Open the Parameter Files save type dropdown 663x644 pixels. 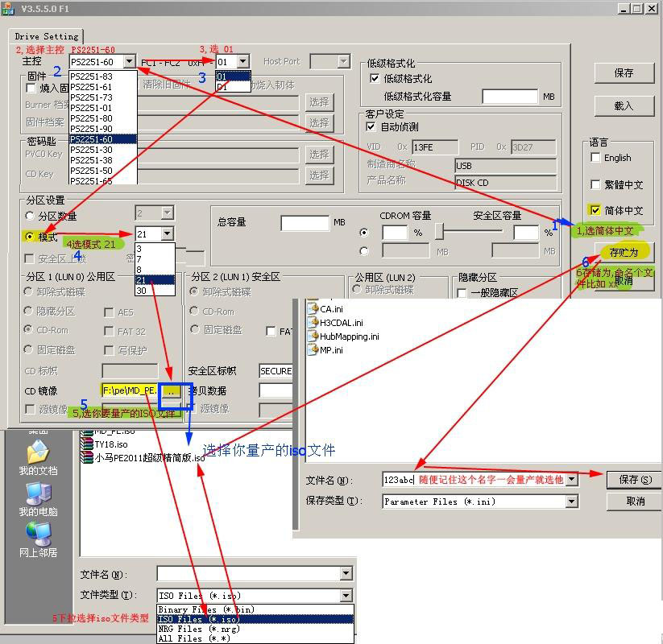[x=572, y=502]
